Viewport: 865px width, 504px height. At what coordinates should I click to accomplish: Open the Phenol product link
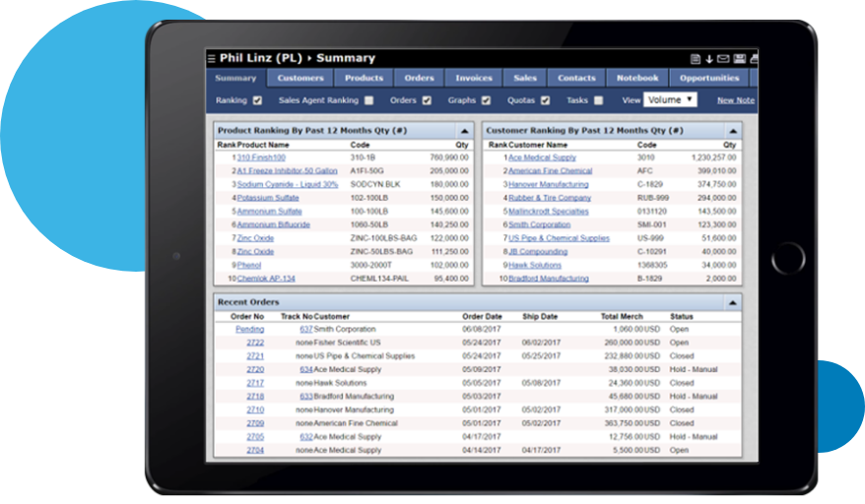tap(249, 265)
